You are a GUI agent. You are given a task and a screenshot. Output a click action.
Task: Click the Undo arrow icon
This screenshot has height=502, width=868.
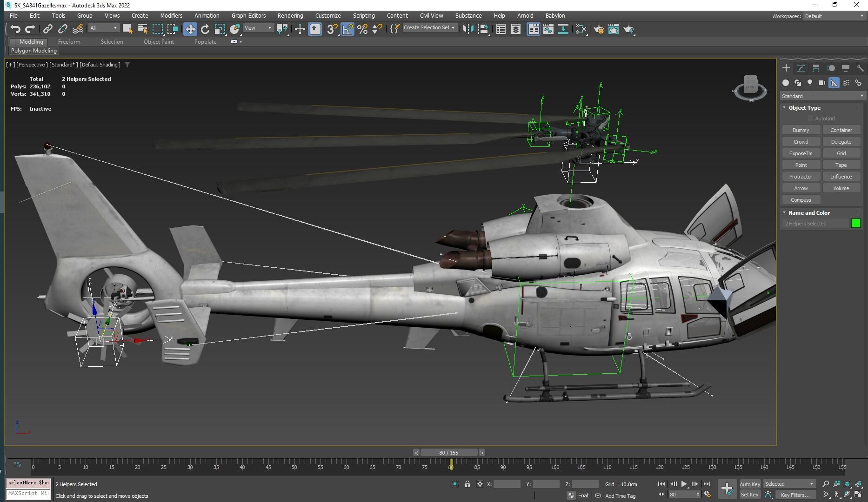(x=15, y=29)
